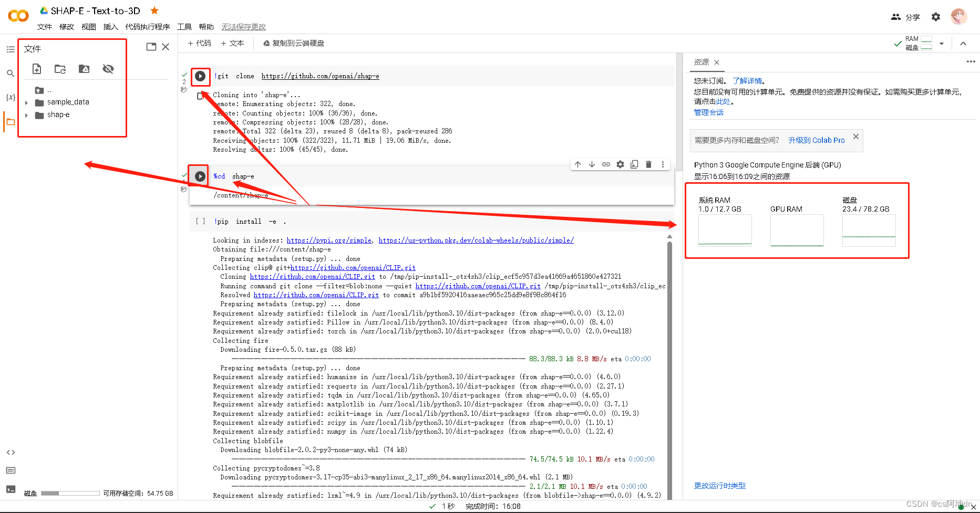The height and width of the screenshot is (513, 980).
Task: Toggle hidden files visibility icon
Action: 108,69
